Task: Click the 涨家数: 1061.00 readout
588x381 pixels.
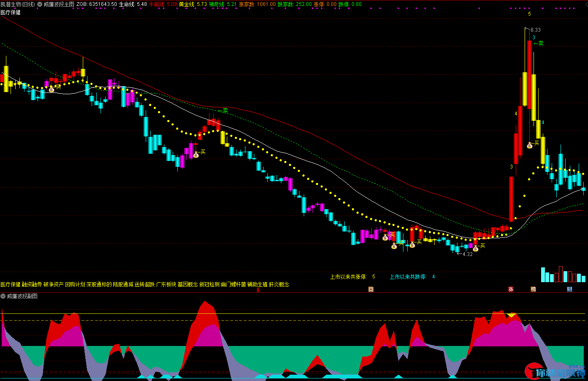Action: pos(257,4)
